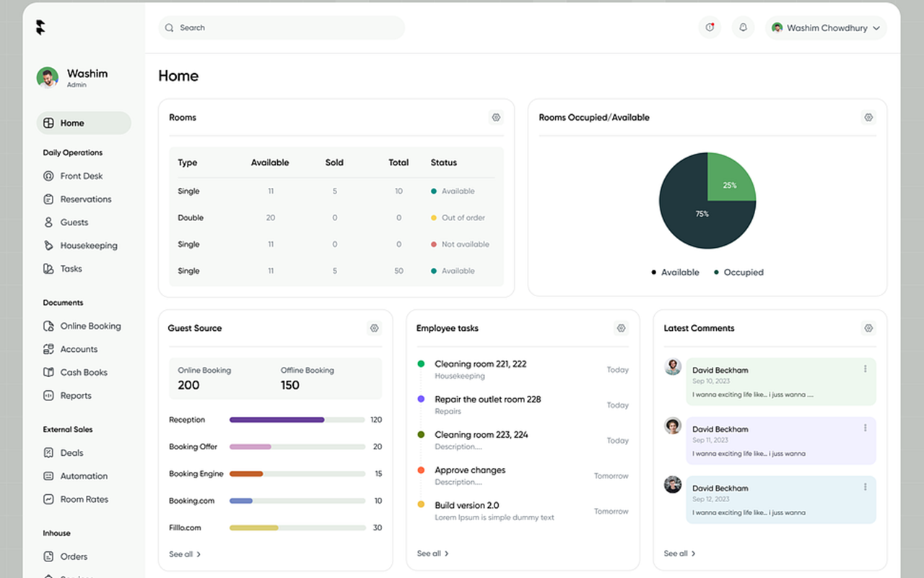The width and height of the screenshot is (924, 578).
Task: Open settings for the Rooms widget
Action: 496,117
